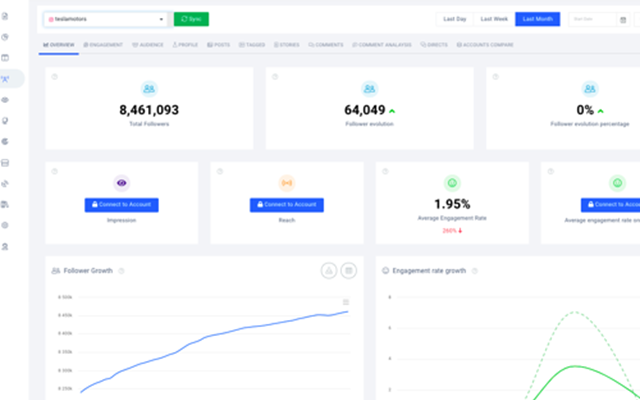Click the 1.95% Average Engagement Rate value

(x=452, y=204)
